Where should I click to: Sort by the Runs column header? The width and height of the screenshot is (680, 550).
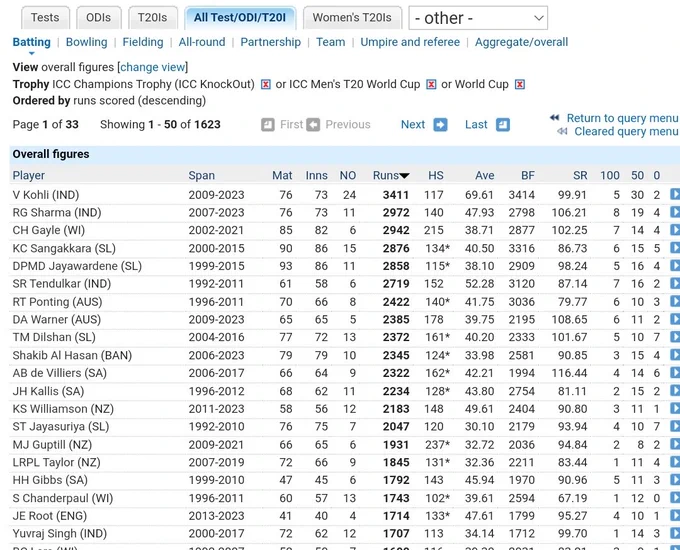click(391, 175)
